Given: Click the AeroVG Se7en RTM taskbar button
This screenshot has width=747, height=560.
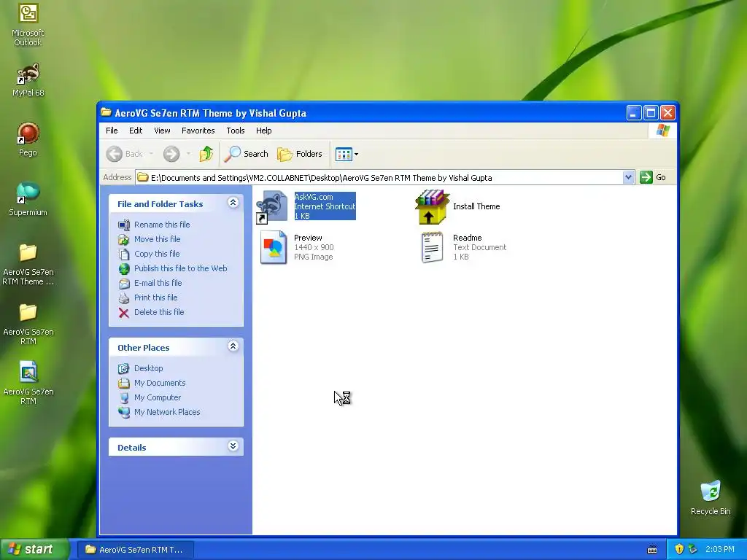Looking at the screenshot, I should 135,550.
